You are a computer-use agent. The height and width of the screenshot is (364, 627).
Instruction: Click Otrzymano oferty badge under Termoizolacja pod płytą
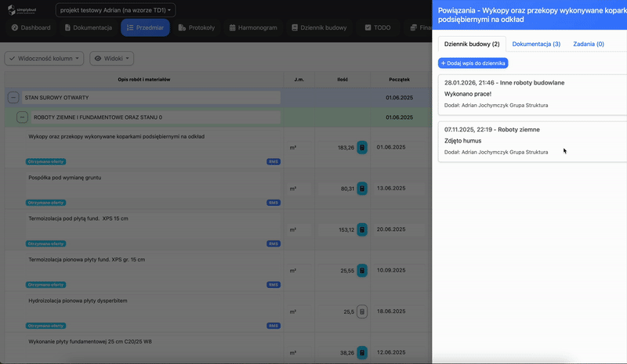click(46, 243)
